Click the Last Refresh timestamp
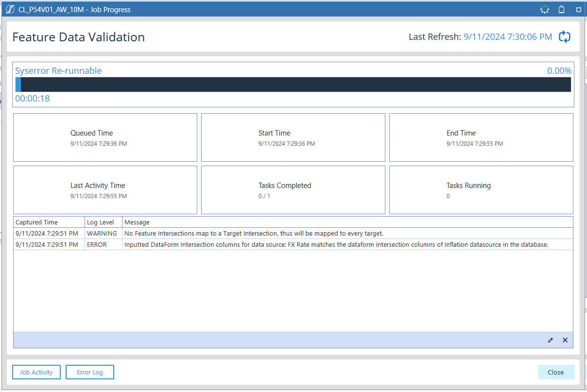Screen dimensions: 587x392 507,37
